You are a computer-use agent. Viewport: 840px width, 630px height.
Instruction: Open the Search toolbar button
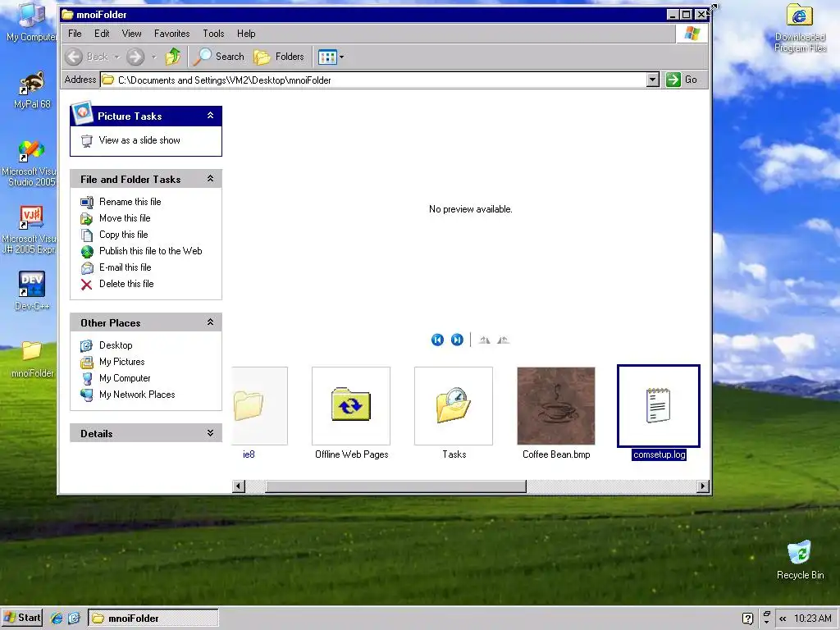(218, 57)
